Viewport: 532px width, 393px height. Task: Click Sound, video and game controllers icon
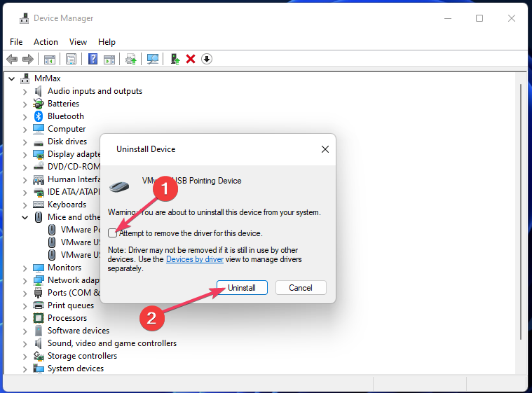[39, 343]
